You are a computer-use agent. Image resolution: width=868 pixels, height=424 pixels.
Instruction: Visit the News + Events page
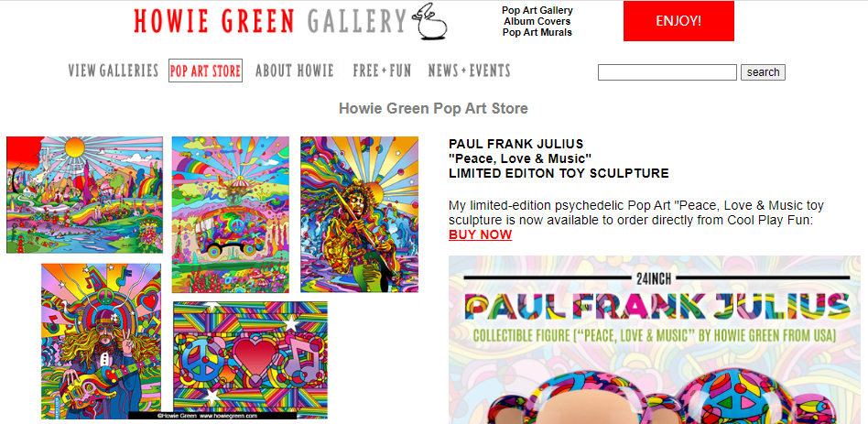(x=469, y=71)
